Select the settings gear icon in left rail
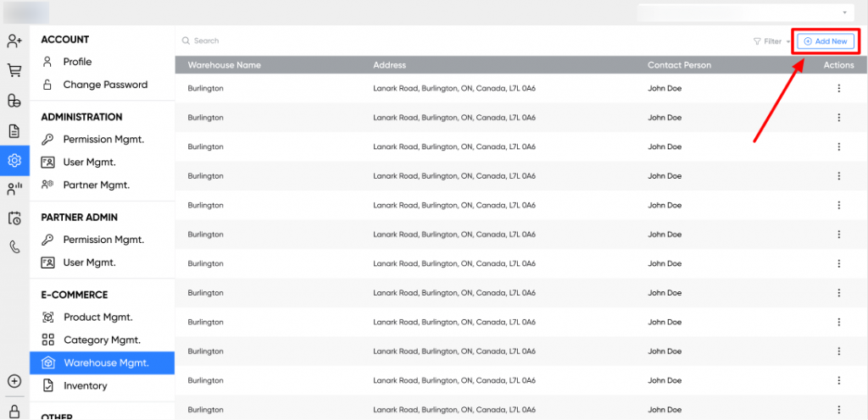This screenshot has width=868, height=420. click(14, 161)
